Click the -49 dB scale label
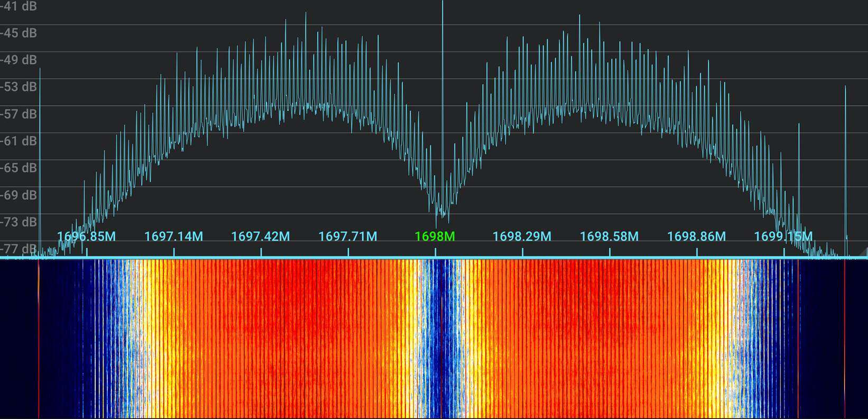The height and width of the screenshot is (419, 868). [19, 60]
